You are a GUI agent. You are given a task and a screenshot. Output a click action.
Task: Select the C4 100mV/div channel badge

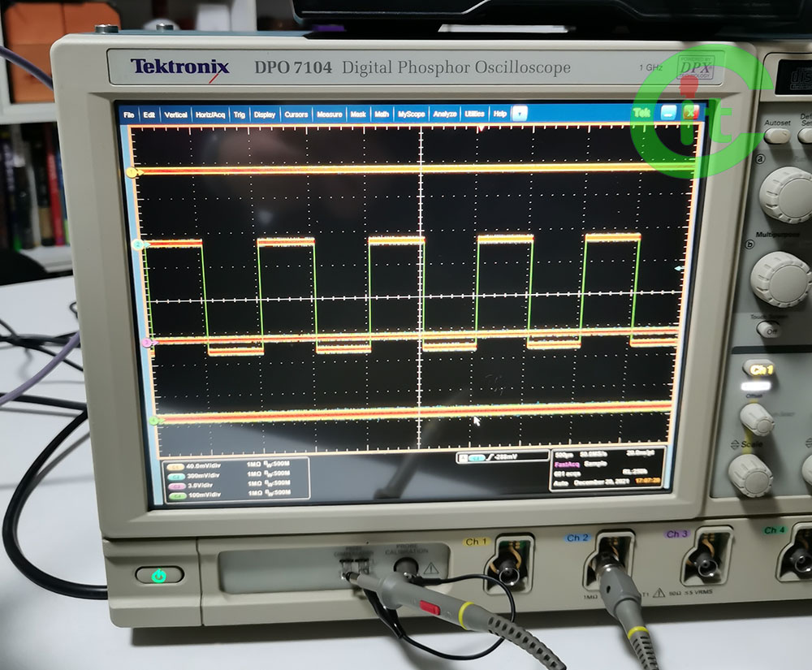(x=175, y=493)
